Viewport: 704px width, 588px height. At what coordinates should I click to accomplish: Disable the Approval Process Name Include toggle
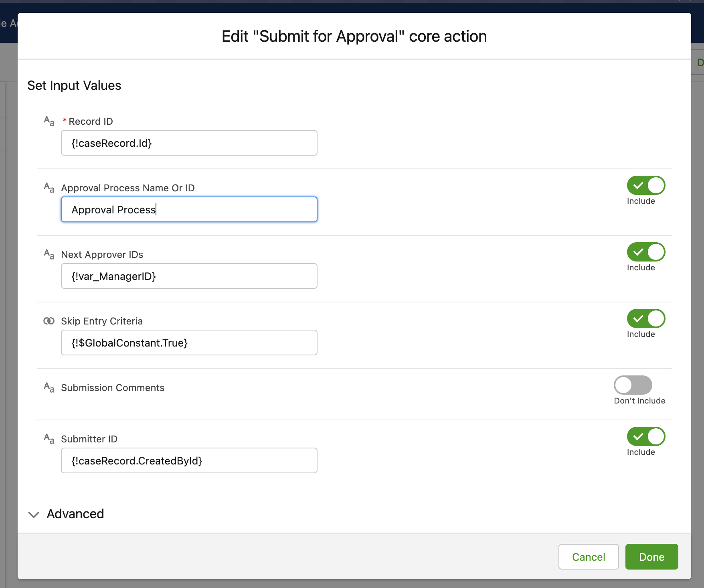(x=646, y=186)
